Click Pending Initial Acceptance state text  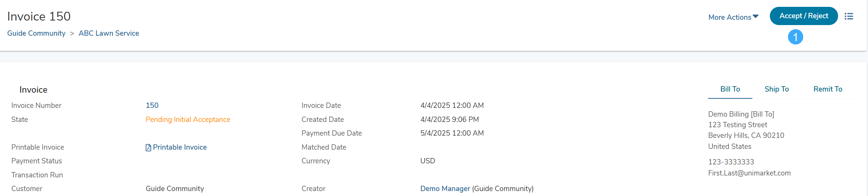pos(188,120)
